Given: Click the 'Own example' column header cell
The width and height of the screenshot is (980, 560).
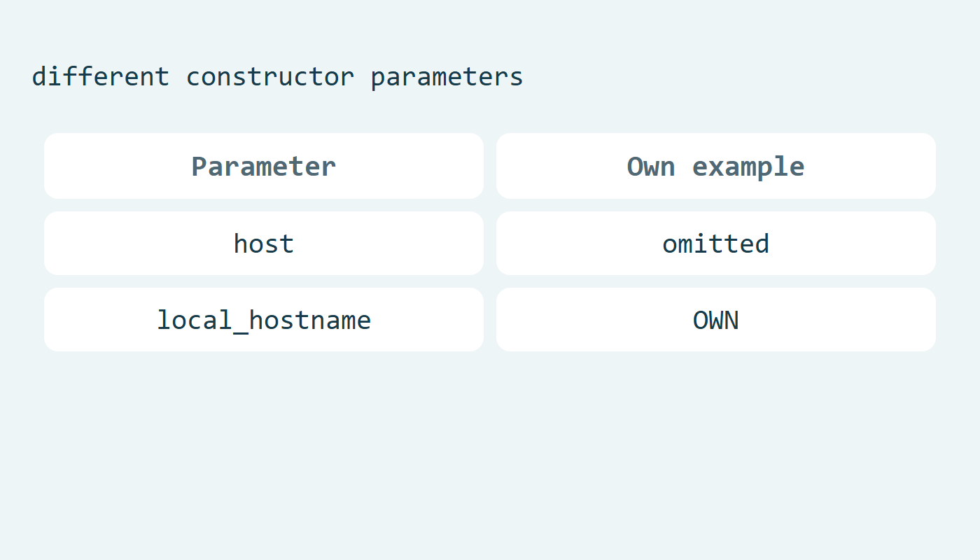Looking at the screenshot, I should 716,166.
